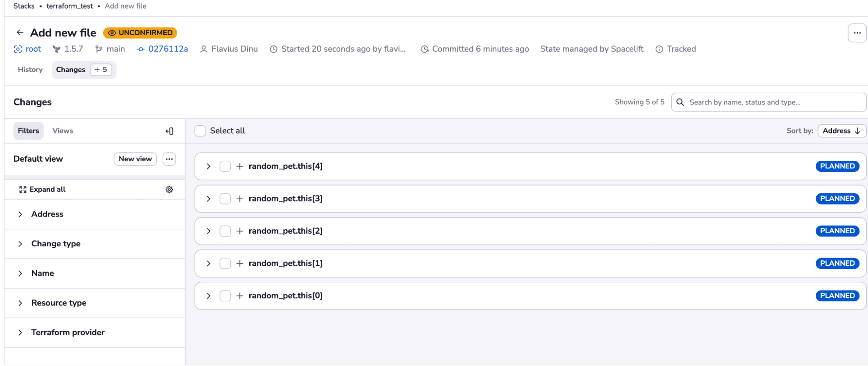Click the 'State managed by Spacelift' text
The height and width of the screenshot is (366, 868).
point(591,49)
